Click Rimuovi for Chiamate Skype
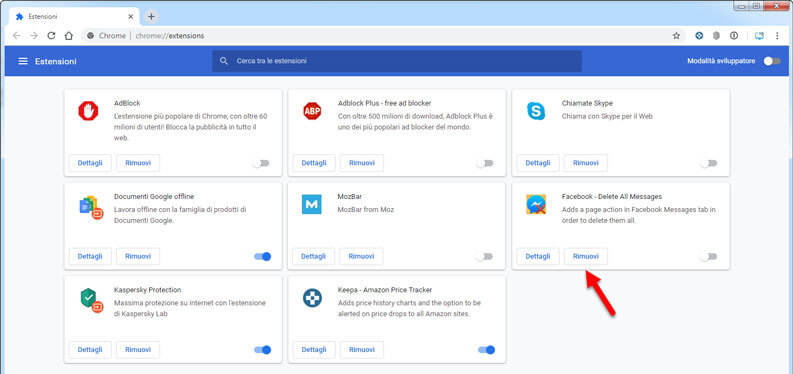The width and height of the screenshot is (793, 374). click(586, 163)
